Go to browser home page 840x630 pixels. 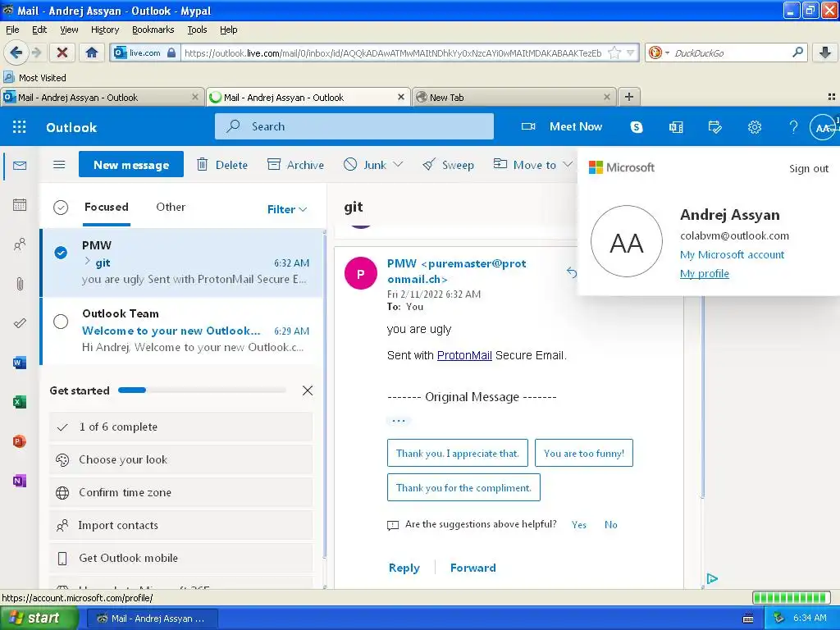point(92,52)
